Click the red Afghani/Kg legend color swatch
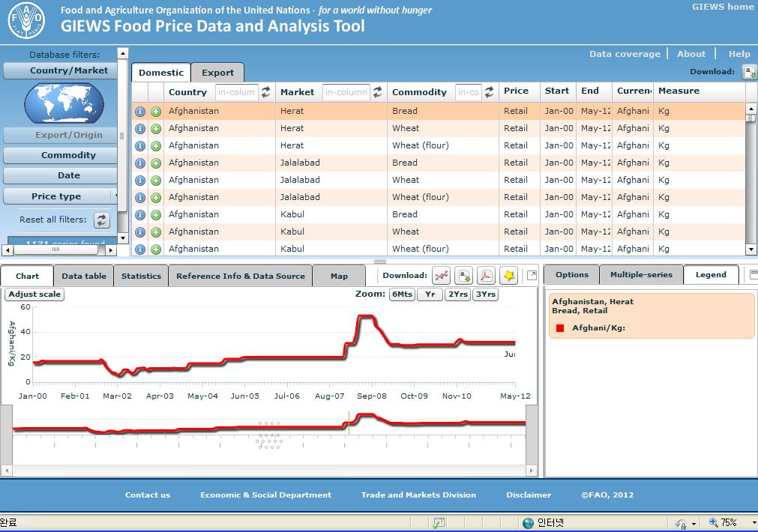The image size is (758, 532). pos(560,328)
